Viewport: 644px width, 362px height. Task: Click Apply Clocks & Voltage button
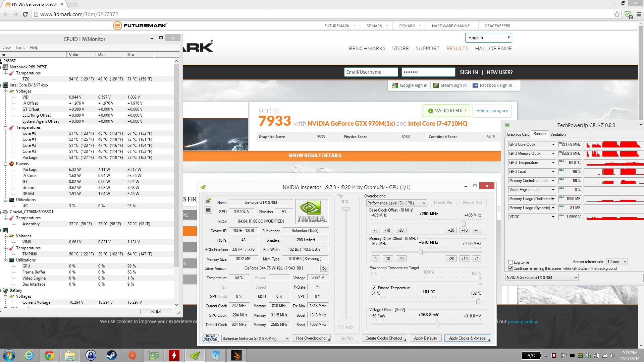point(467,339)
